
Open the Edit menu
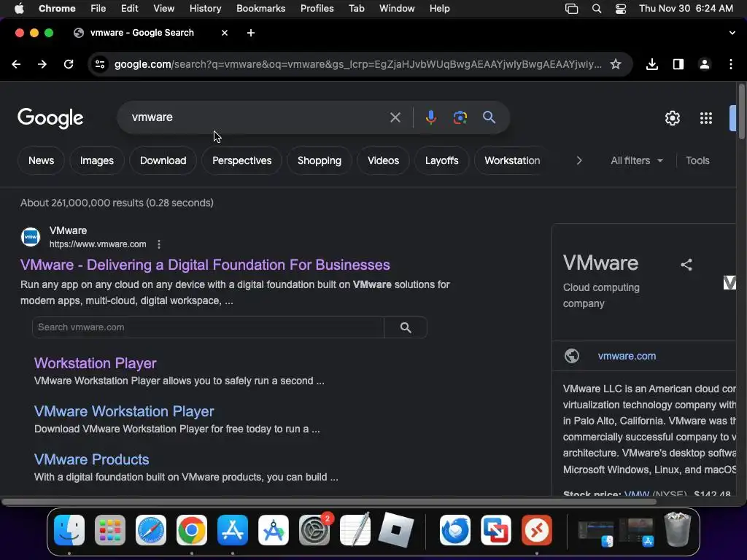(129, 8)
